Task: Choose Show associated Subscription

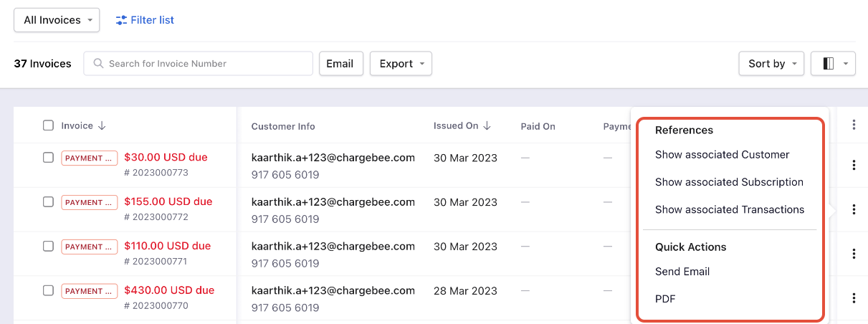Action: pos(729,182)
